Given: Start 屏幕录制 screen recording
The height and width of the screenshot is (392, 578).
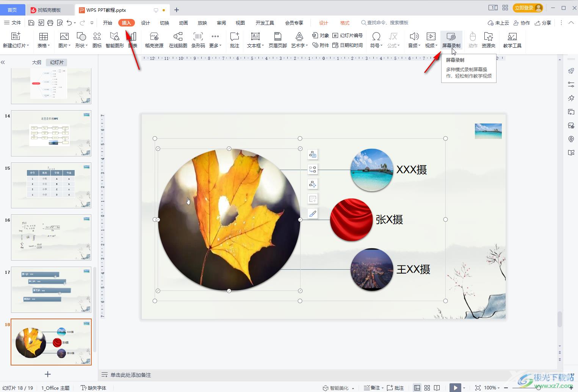Looking at the screenshot, I should pyautogui.click(x=451, y=40).
